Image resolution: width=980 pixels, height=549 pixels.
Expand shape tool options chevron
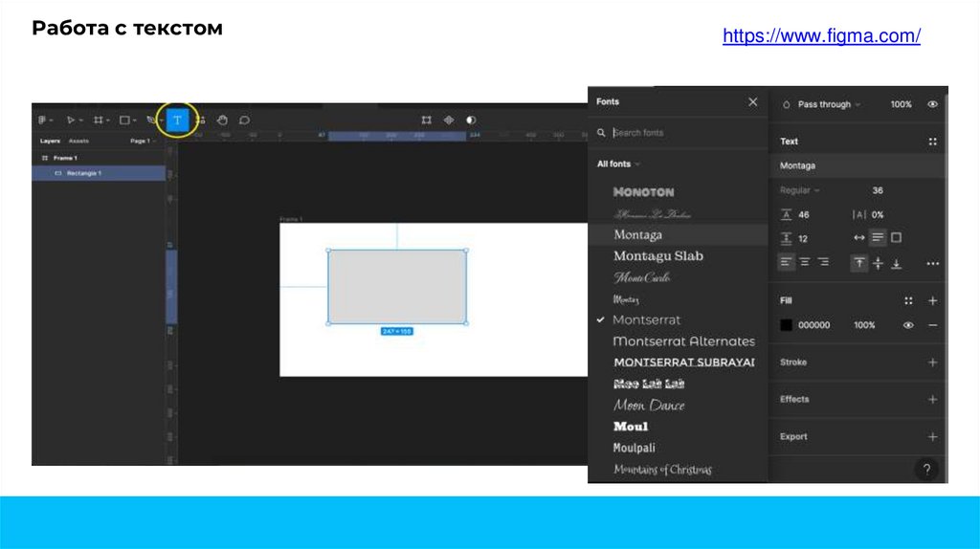click(x=134, y=121)
